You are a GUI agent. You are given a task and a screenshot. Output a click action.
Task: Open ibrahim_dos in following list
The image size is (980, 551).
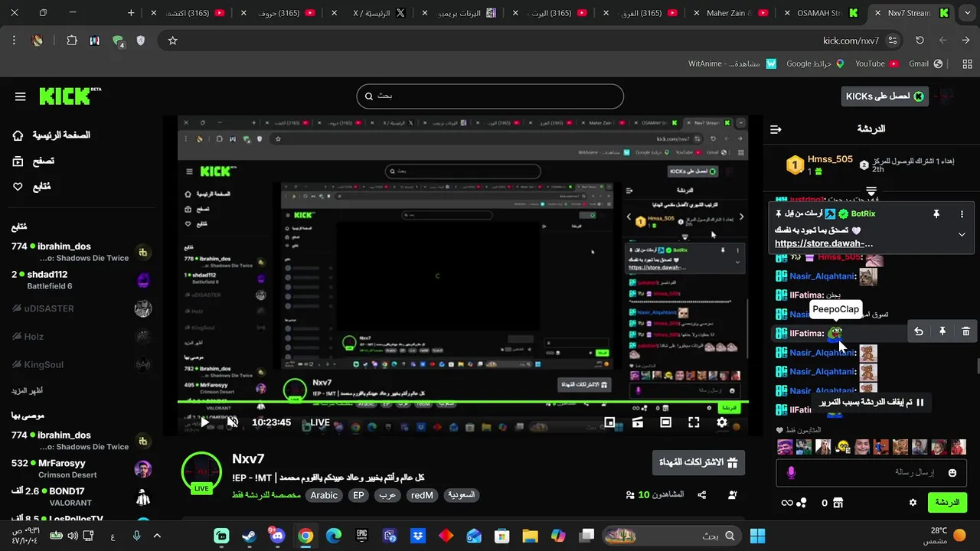click(81, 252)
